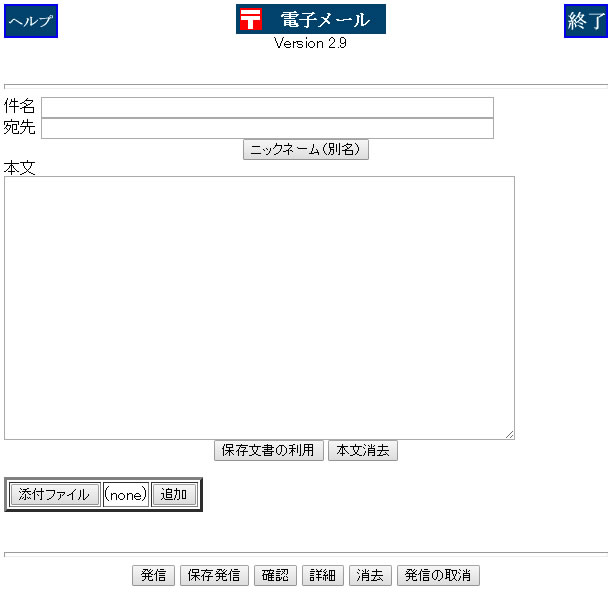This screenshot has width=614, height=597.
Task: Clear the body with 本文消去
Action: point(363,451)
